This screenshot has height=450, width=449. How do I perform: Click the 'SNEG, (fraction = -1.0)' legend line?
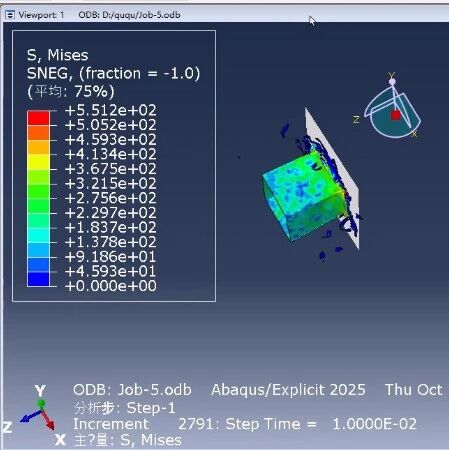point(113,73)
